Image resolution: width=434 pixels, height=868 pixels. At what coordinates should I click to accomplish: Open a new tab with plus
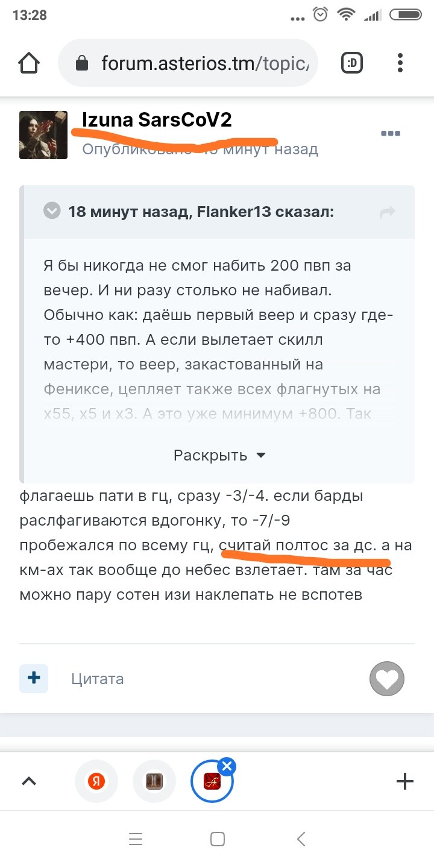click(x=404, y=781)
